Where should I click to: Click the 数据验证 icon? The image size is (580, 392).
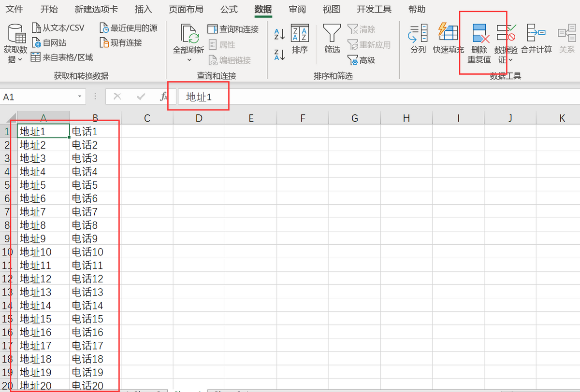click(x=506, y=33)
